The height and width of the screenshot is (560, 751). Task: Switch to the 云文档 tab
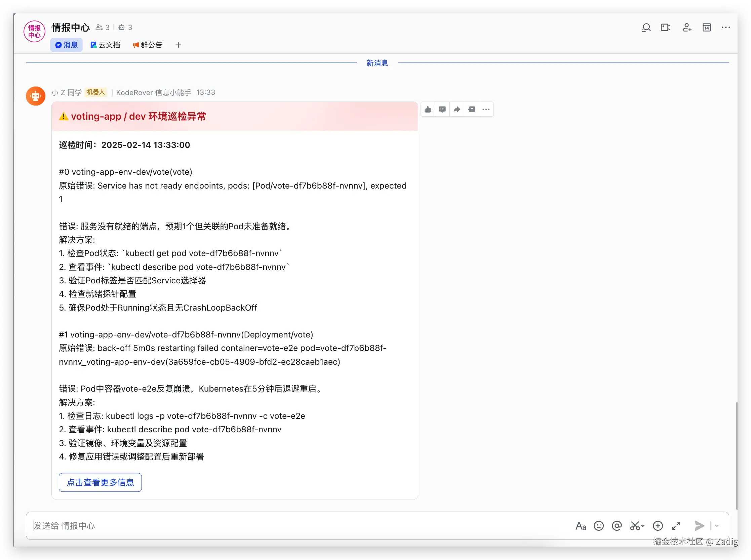pyautogui.click(x=105, y=45)
